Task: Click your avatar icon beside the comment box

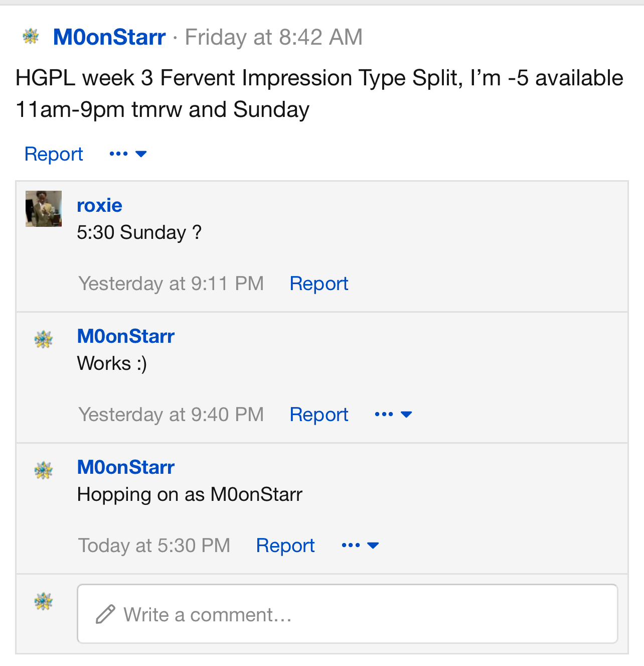Action: [44, 601]
